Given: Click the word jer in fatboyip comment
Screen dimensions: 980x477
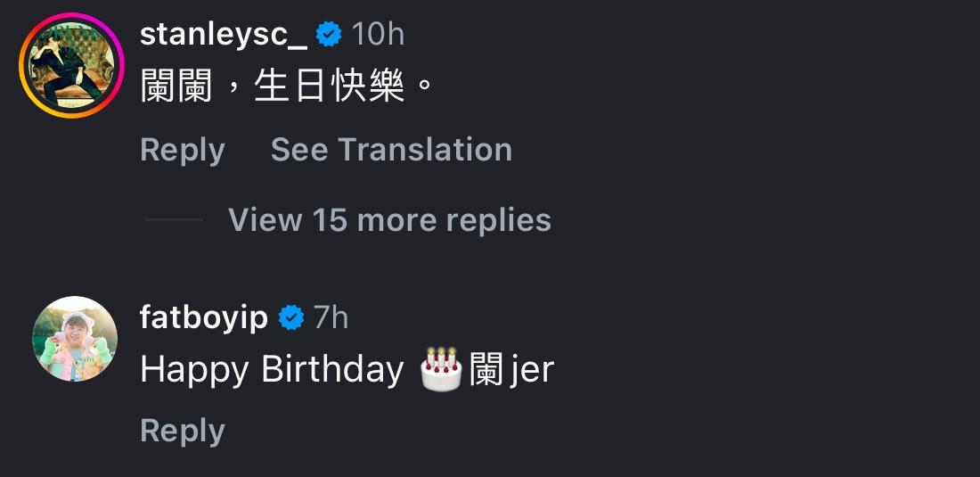Looking at the screenshot, I should coord(533,369).
